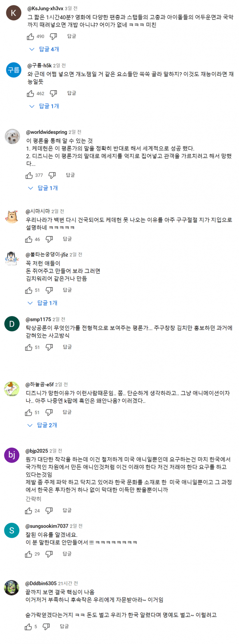Open the @구름-h5k profile avatar

pos(13,70)
